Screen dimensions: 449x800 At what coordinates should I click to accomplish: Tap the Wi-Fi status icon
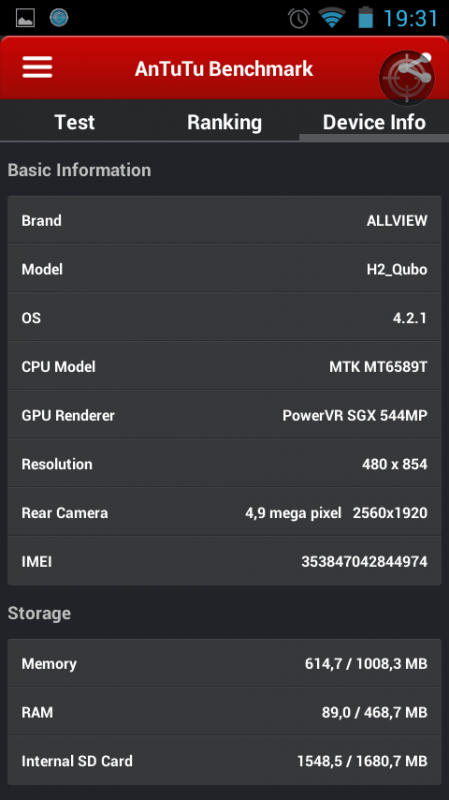pyautogui.click(x=332, y=18)
